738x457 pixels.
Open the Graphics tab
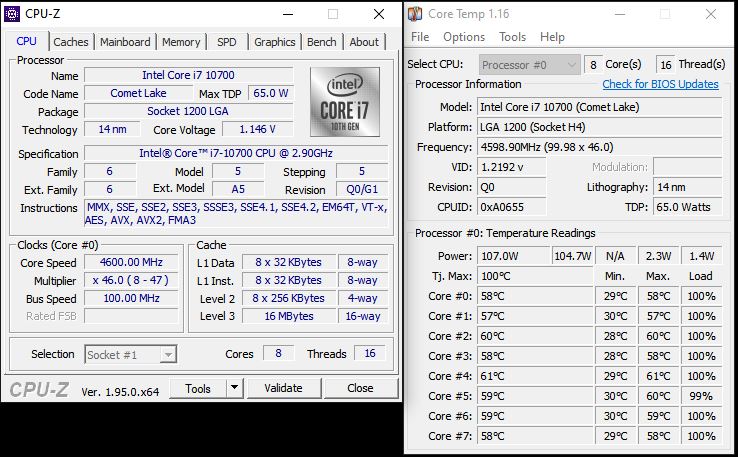click(275, 42)
